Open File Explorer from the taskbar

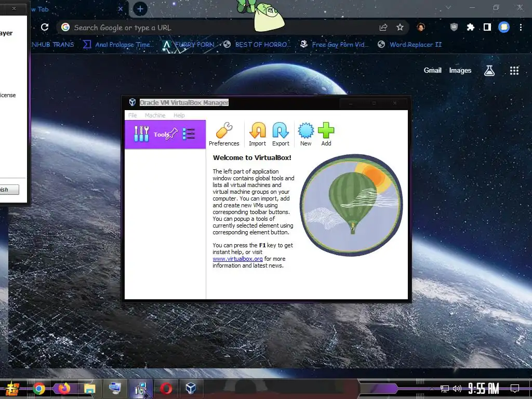pyautogui.click(x=89, y=389)
